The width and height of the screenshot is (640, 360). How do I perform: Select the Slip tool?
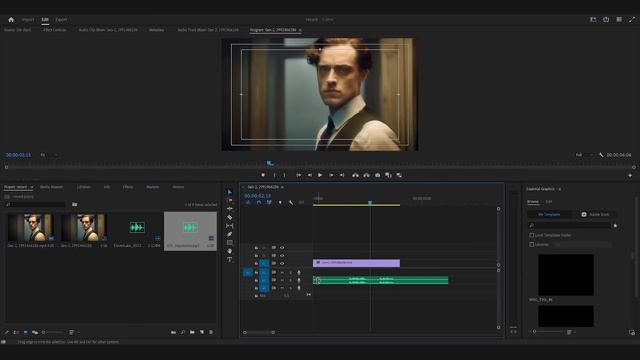coord(230,226)
